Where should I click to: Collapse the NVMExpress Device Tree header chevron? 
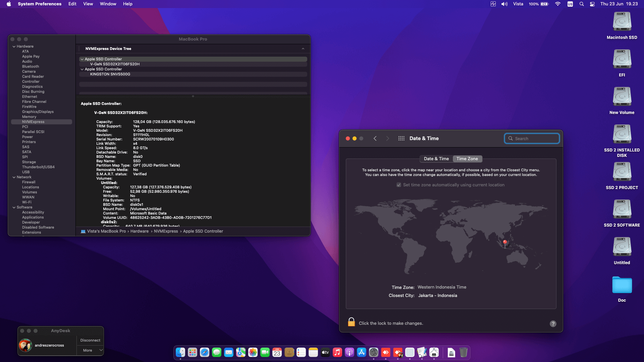pyautogui.click(x=303, y=49)
